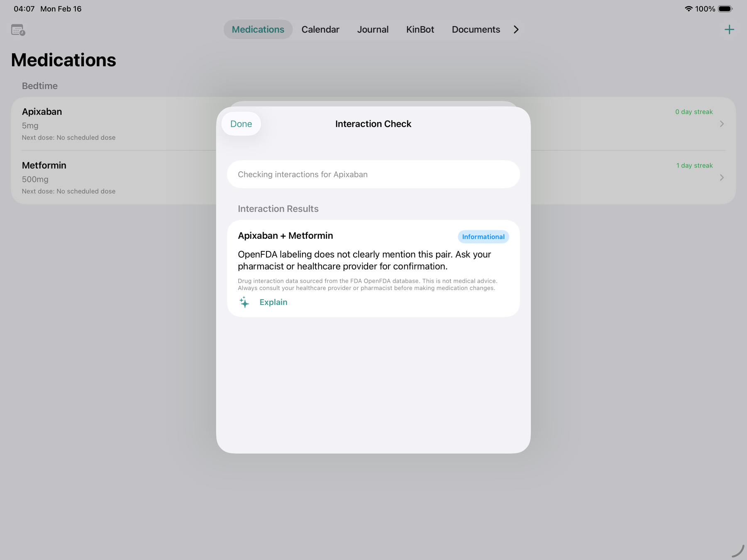This screenshot has height=560, width=747.
Task: Open the dose schedule calendar icon
Action: pyautogui.click(x=18, y=29)
